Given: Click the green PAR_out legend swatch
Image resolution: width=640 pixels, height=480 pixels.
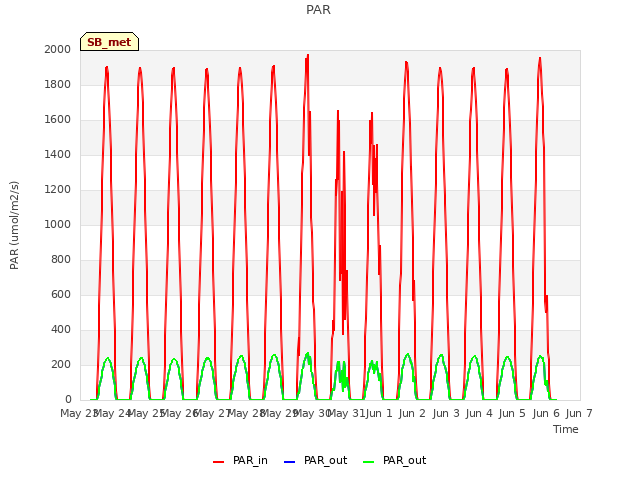Looking at the screenshot, I should [x=368, y=462].
